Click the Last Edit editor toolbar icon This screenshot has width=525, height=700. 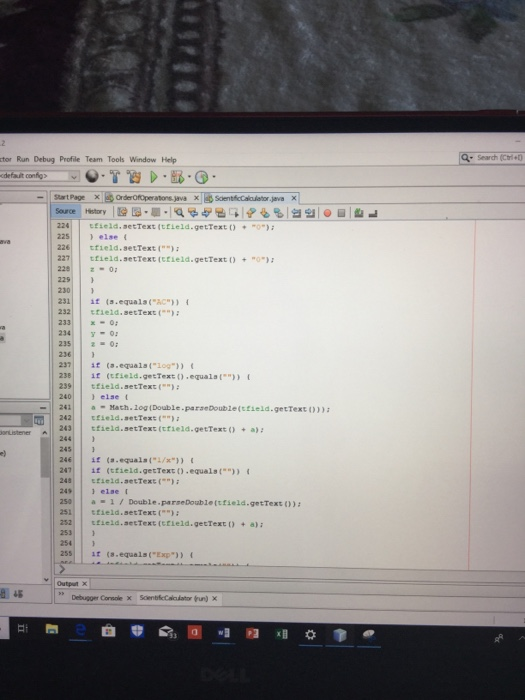[122, 212]
